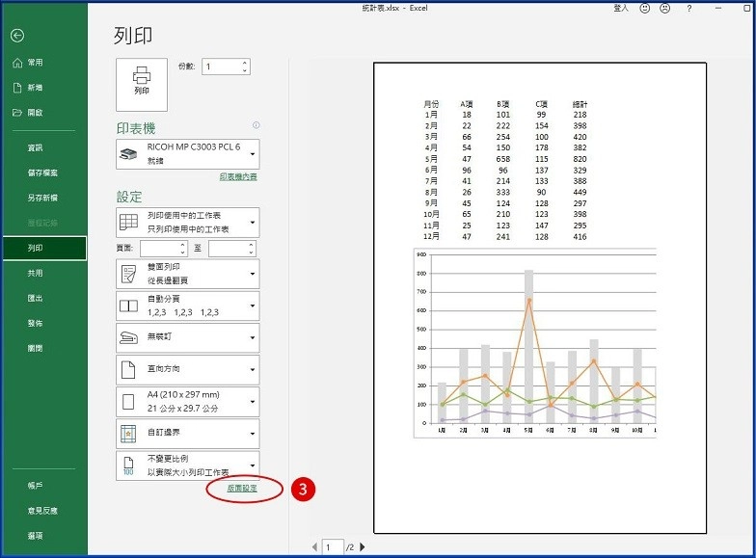Open 發佈 publish option in sidebar
This screenshot has width=756, height=558.
[x=35, y=323]
